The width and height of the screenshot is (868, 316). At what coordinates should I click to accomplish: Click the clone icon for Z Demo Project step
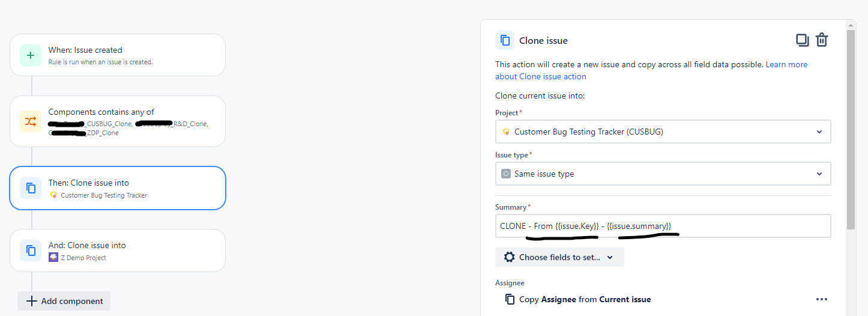(x=31, y=251)
